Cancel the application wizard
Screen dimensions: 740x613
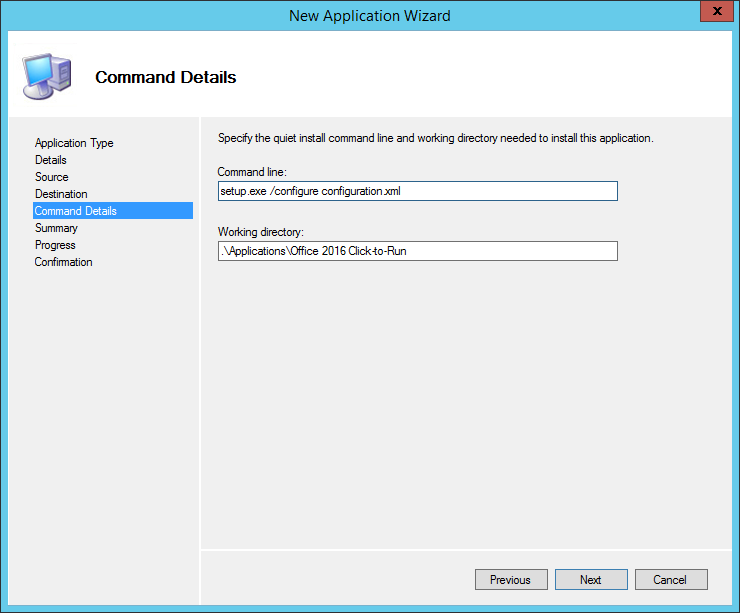coord(670,580)
